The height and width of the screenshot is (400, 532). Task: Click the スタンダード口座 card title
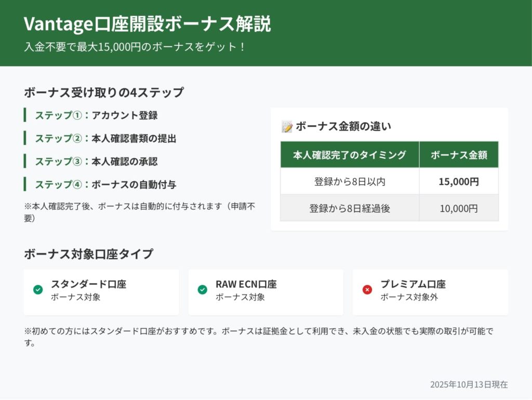(88, 284)
